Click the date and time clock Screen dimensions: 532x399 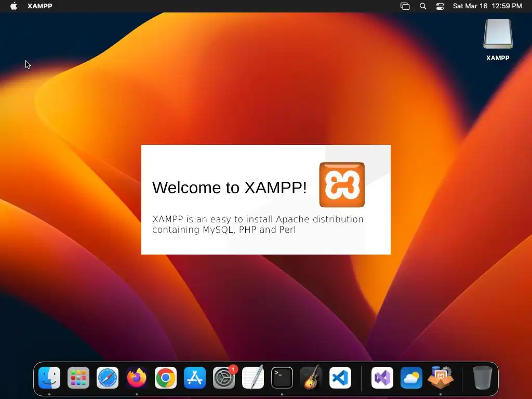487,6
